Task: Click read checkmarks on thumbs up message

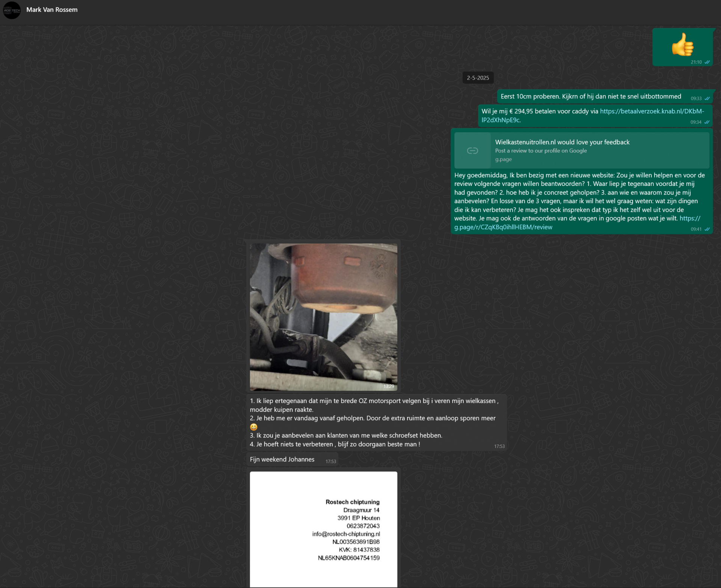Action: tap(707, 62)
